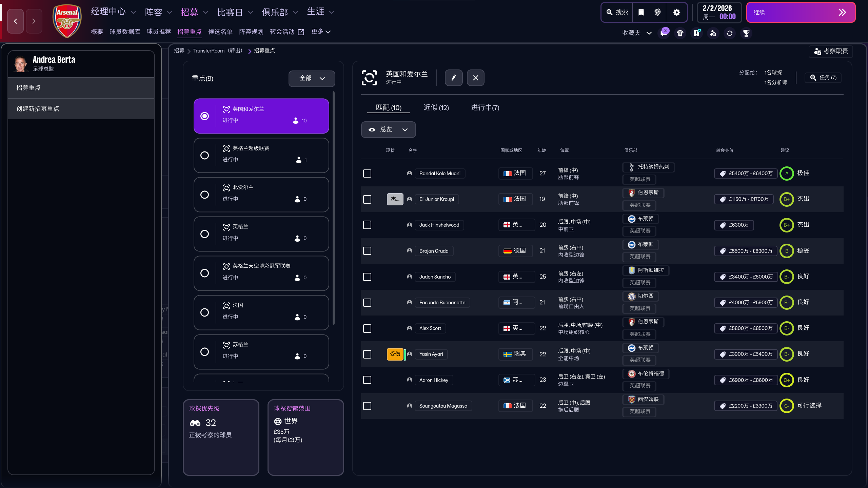Open the notifications chat bubble icon
The width and height of the screenshot is (868, 488).
663,33
